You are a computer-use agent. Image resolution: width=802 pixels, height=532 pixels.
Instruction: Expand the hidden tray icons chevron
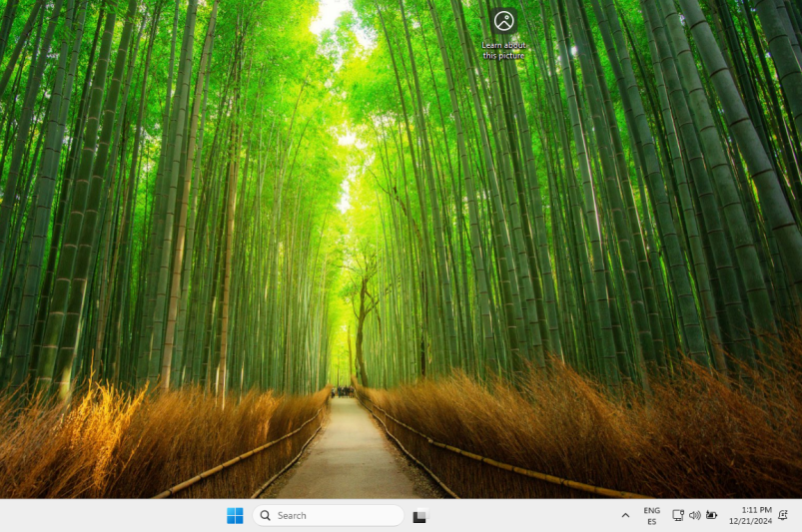click(x=625, y=515)
